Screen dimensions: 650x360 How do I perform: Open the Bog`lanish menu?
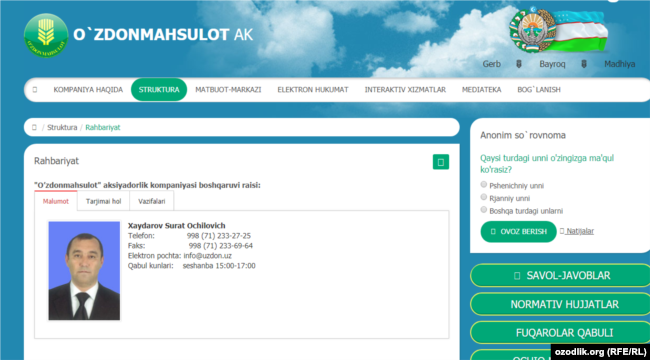(x=539, y=90)
